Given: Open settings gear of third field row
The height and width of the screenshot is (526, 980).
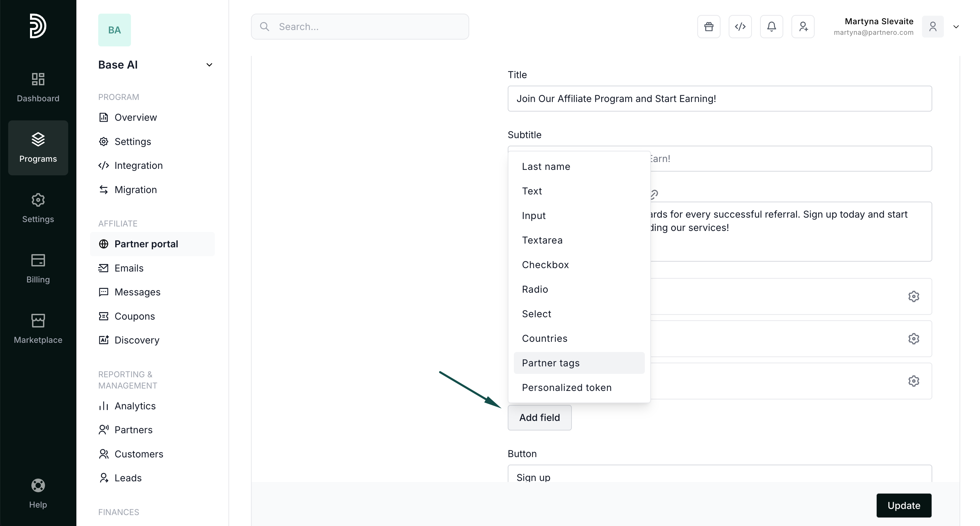Looking at the screenshot, I should click(914, 381).
